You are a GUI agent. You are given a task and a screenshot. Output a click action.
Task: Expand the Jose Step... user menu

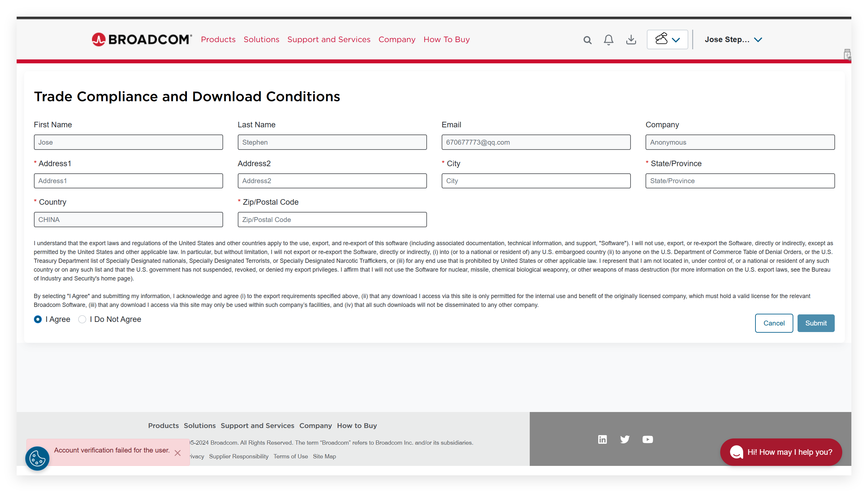733,40
